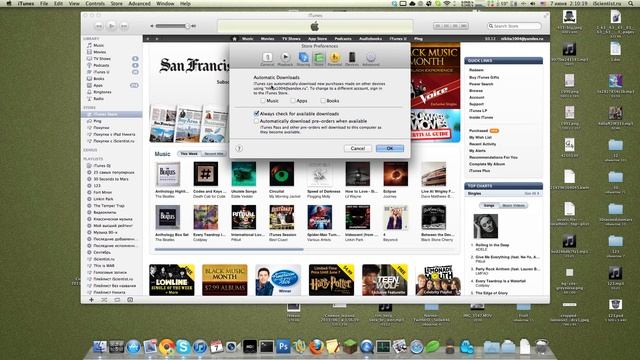Click the next track button in iTunes
This screenshot has height=360, width=640.
point(124,26)
